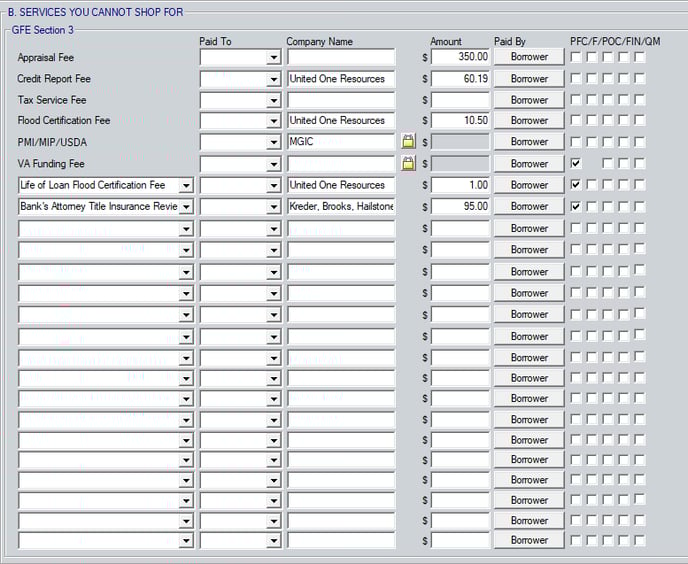Click the Tax Service Fee amount field

(460, 100)
